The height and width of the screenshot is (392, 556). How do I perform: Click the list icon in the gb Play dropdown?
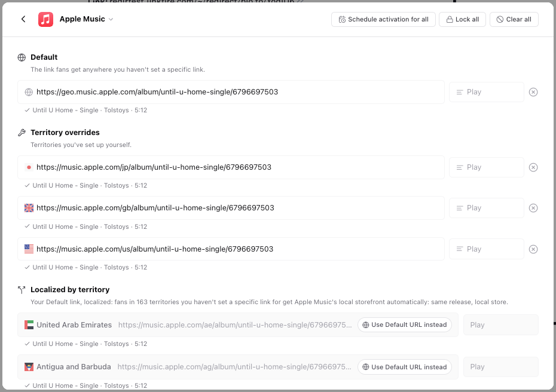[460, 208]
